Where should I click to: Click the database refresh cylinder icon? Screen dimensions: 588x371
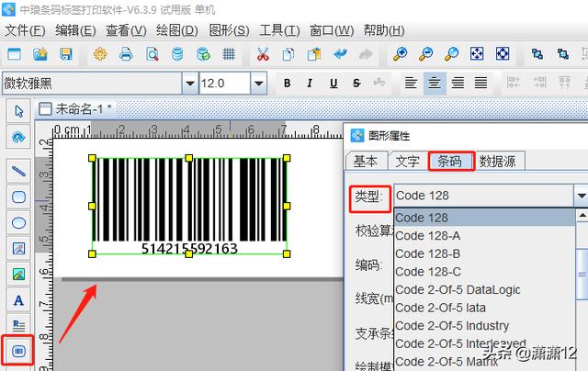point(203,54)
